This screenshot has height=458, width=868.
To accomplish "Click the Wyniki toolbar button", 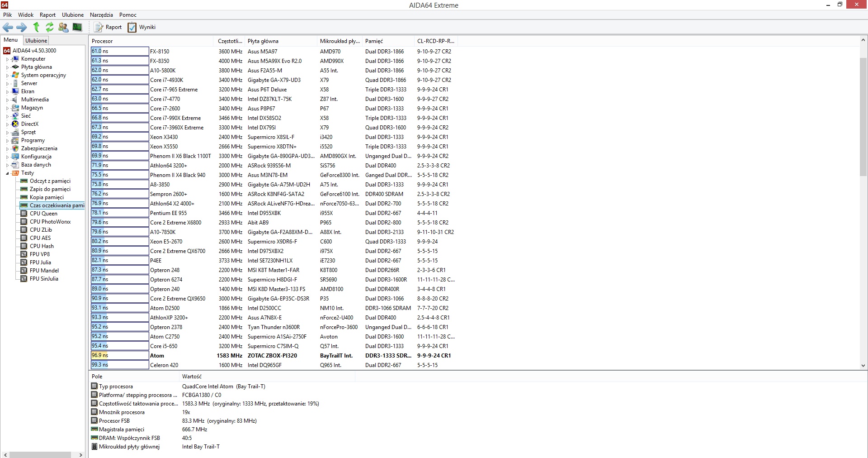I will [x=142, y=27].
